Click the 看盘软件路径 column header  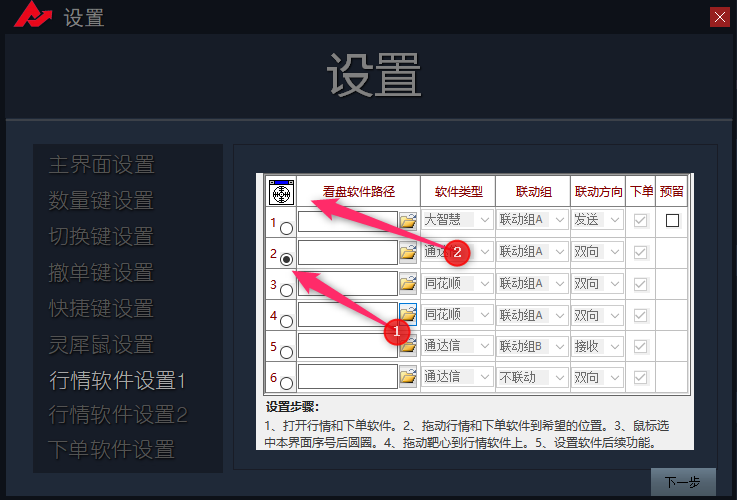coord(359,192)
